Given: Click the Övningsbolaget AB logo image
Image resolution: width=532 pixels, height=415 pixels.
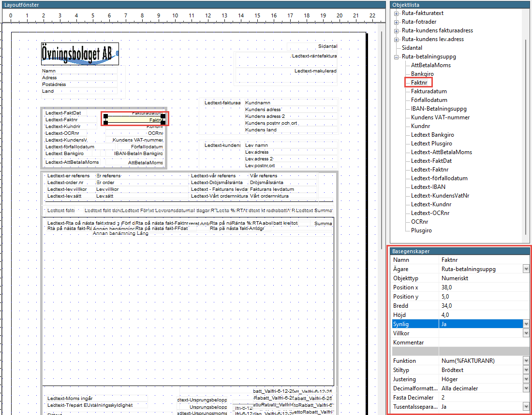Looking at the screenshot, I should (x=80, y=54).
